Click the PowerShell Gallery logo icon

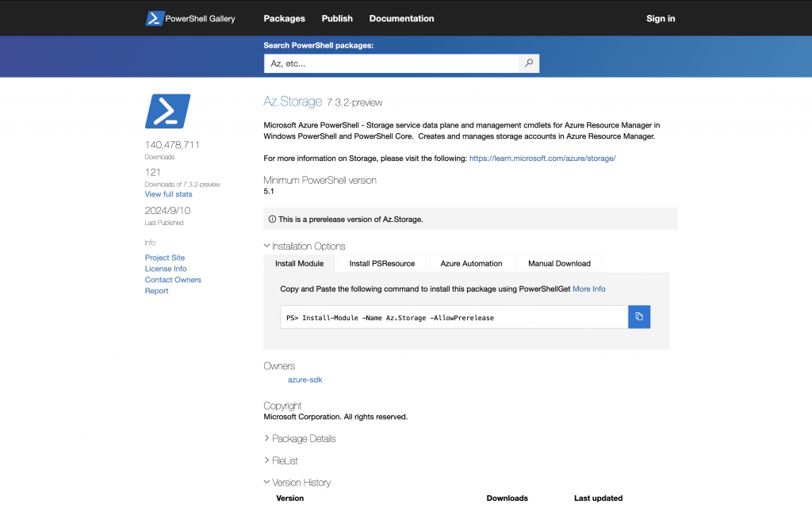(155, 18)
